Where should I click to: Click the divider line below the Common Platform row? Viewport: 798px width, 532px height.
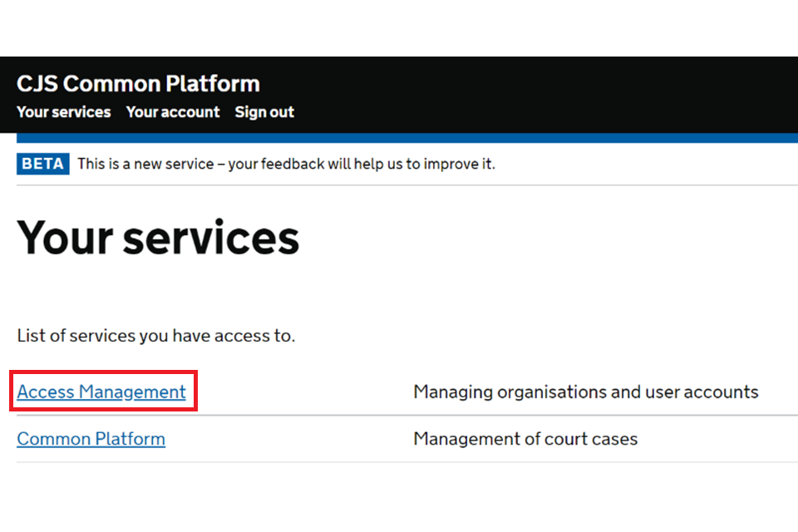399,462
